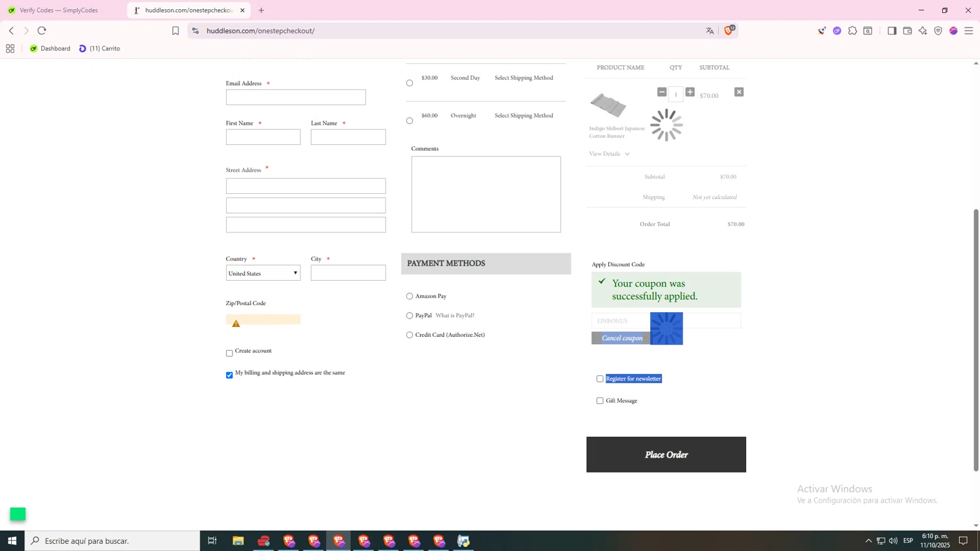Close the huddleson checkout tab
This screenshot has height=551, width=980.
(x=242, y=10)
